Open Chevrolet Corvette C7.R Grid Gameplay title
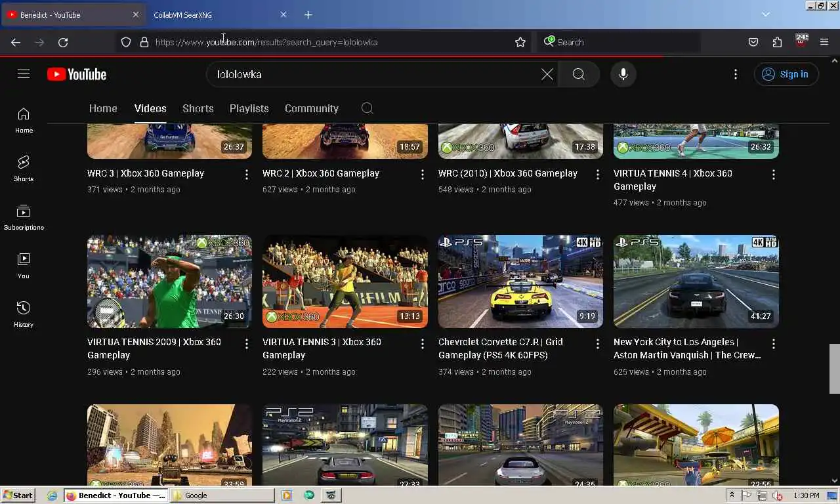This screenshot has height=504, width=840. pyautogui.click(x=501, y=348)
